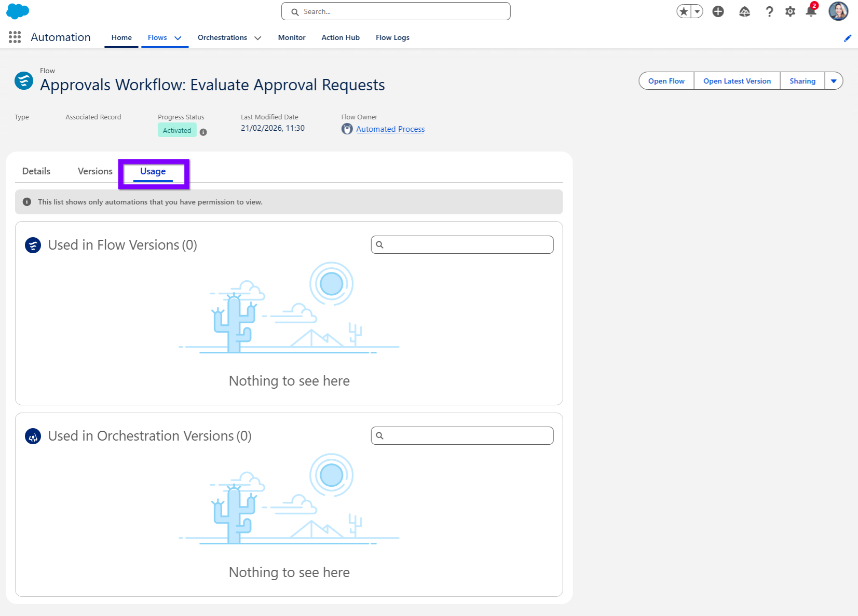Open the Setup gear menu
The width and height of the screenshot is (858, 616).
tap(790, 11)
